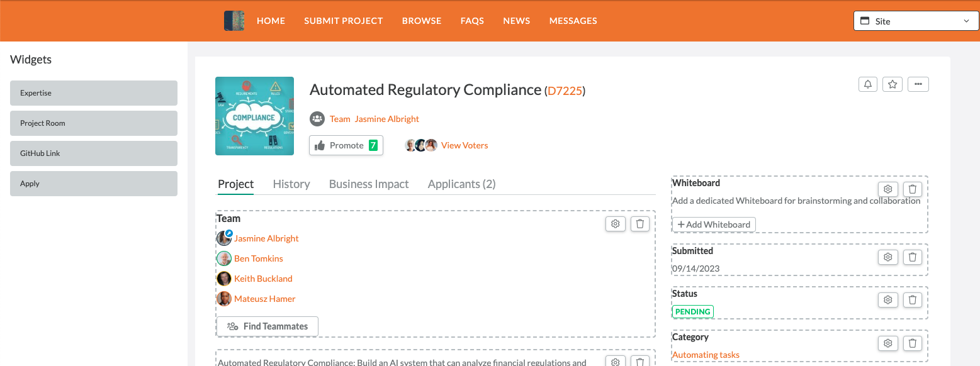
Task: Delete the description widget with trash icon
Action: click(640, 362)
